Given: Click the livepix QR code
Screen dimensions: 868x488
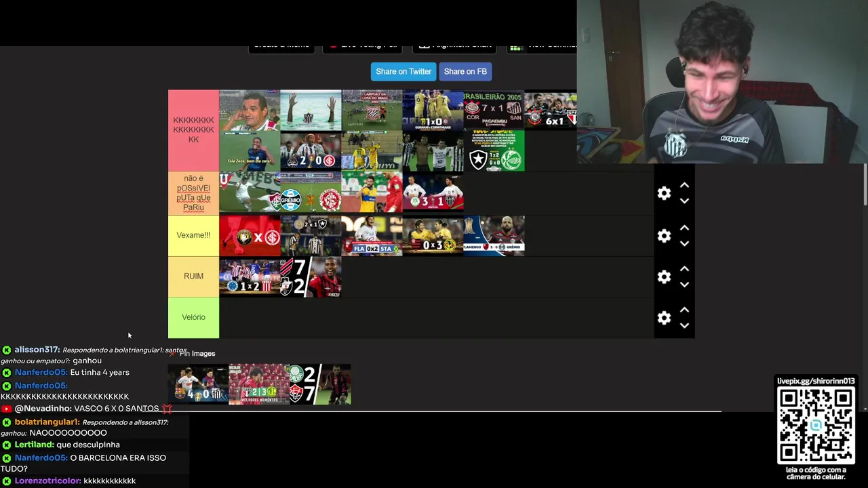Looking at the screenshot, I should 816,426.
